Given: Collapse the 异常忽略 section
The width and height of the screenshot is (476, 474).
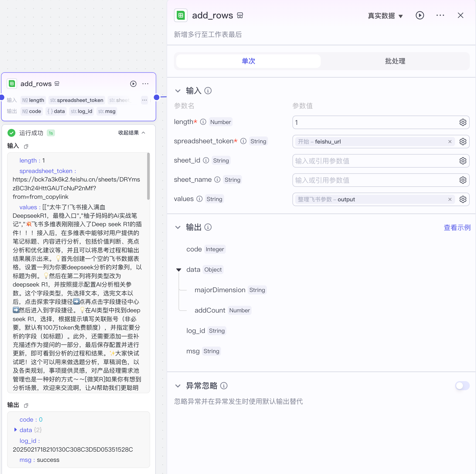Looking at the screenshot, I should [x=178, y=386].
